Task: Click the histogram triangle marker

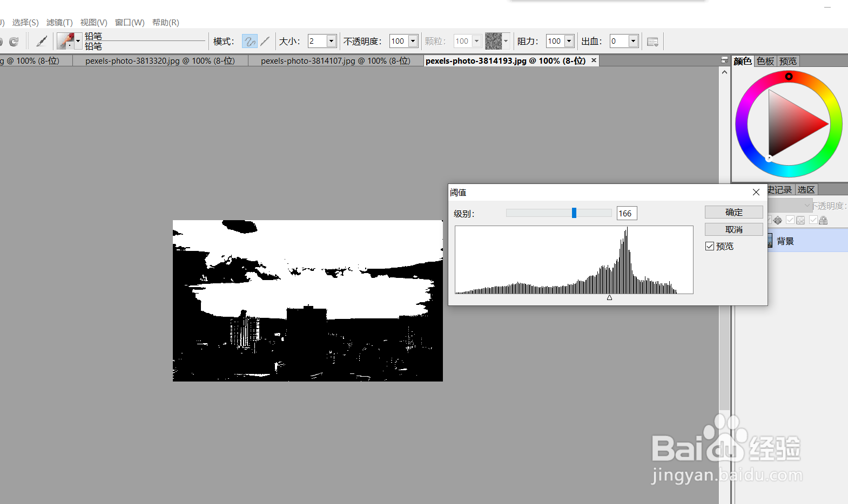Action: (609, 297)
